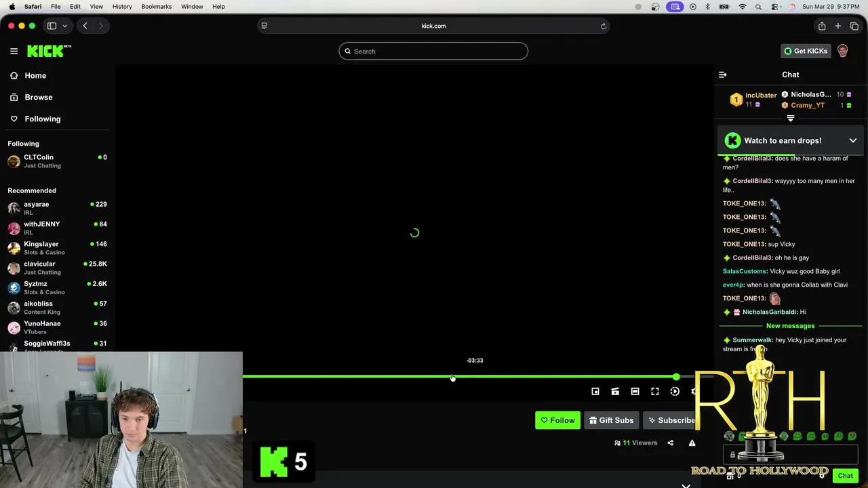Click the page settings icon in address bar
The height and width of the screenshot is (488, 868).
264,26
